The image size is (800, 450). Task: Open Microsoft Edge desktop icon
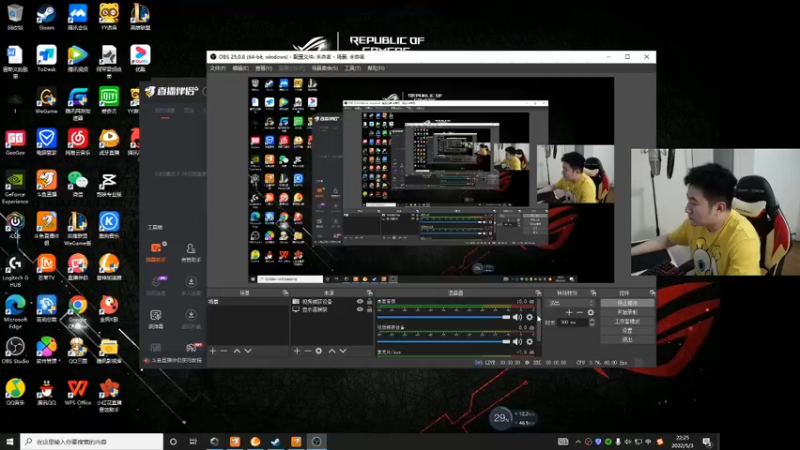tap(15, 309)
